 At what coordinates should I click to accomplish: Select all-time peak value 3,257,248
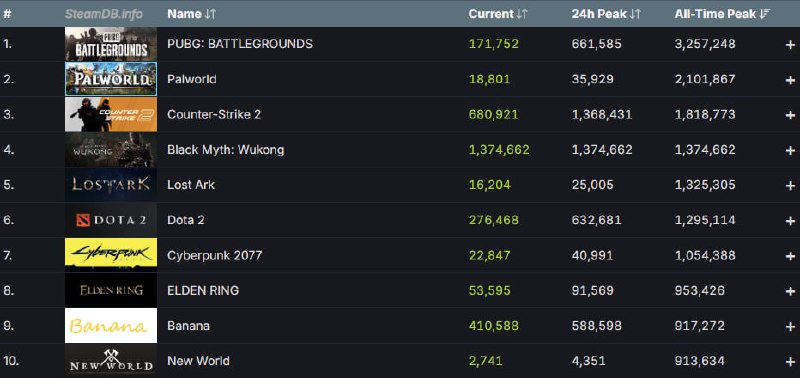[x=705, y=44]
